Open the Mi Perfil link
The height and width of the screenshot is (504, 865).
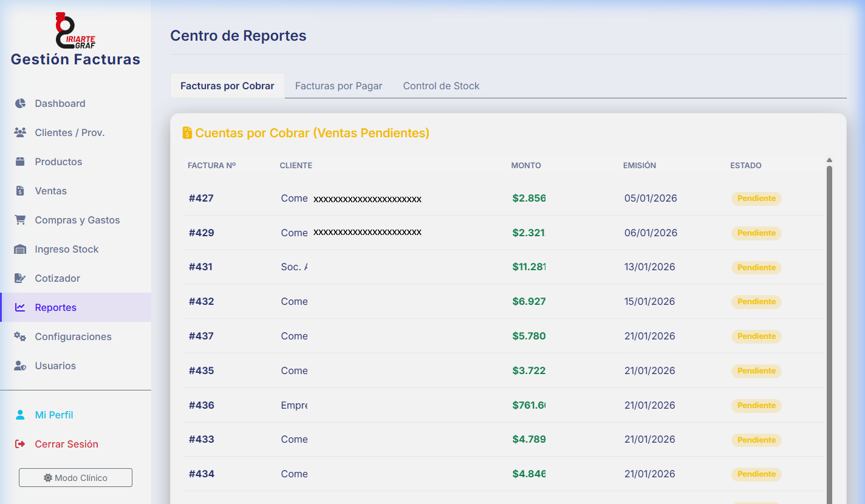coord(76,415)
